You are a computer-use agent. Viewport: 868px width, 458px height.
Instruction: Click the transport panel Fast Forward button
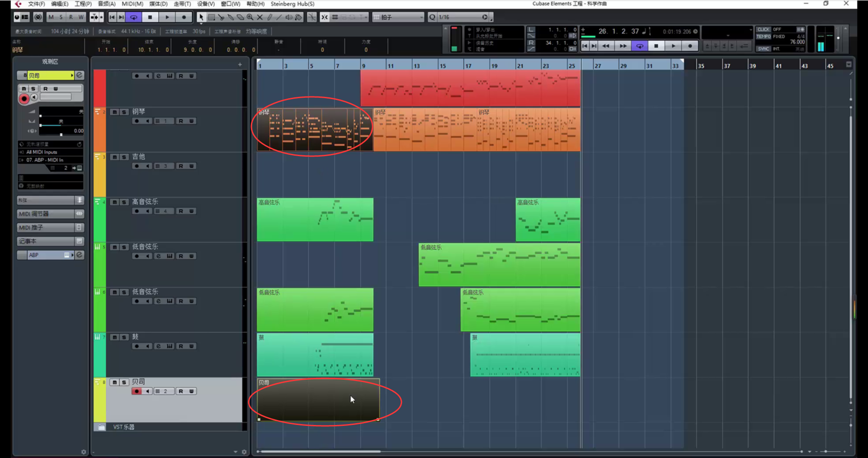pyautogui.click(x=623, y=46)
